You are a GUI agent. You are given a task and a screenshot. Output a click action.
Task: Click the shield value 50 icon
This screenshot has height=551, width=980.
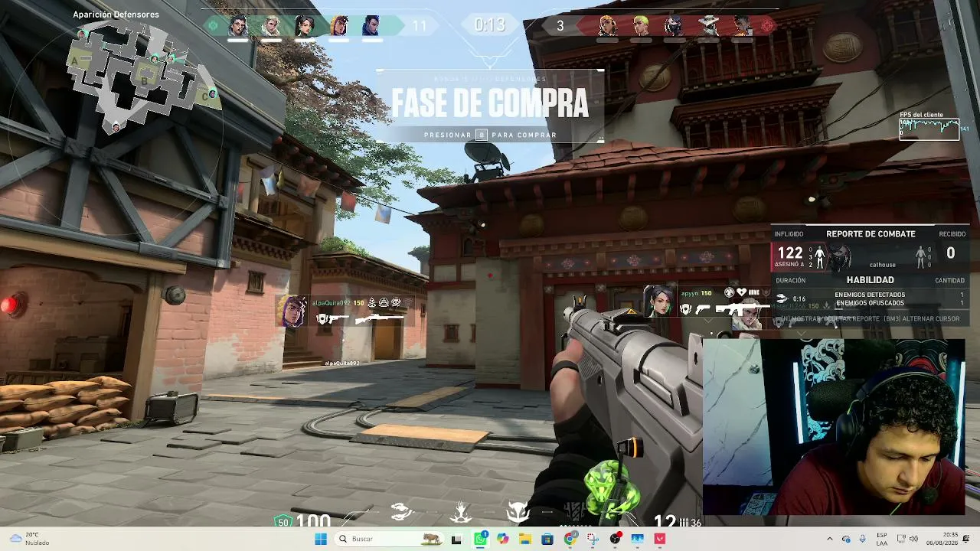[x=283, y=521]
